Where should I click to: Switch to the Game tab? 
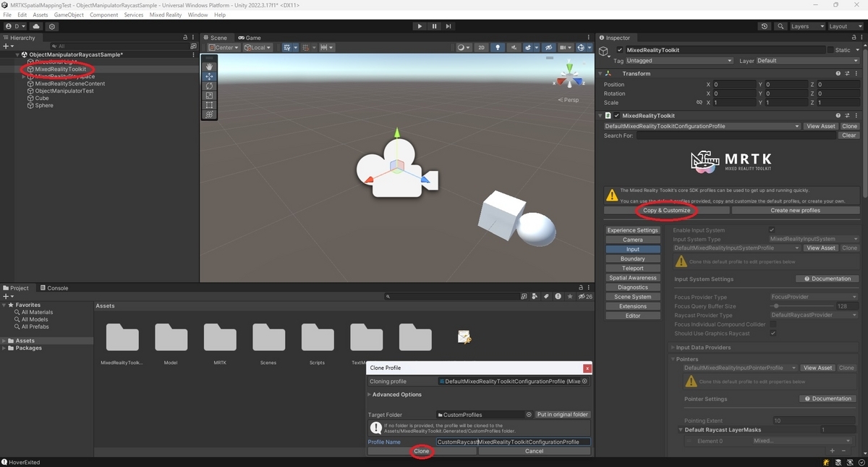tap(250, 38)
